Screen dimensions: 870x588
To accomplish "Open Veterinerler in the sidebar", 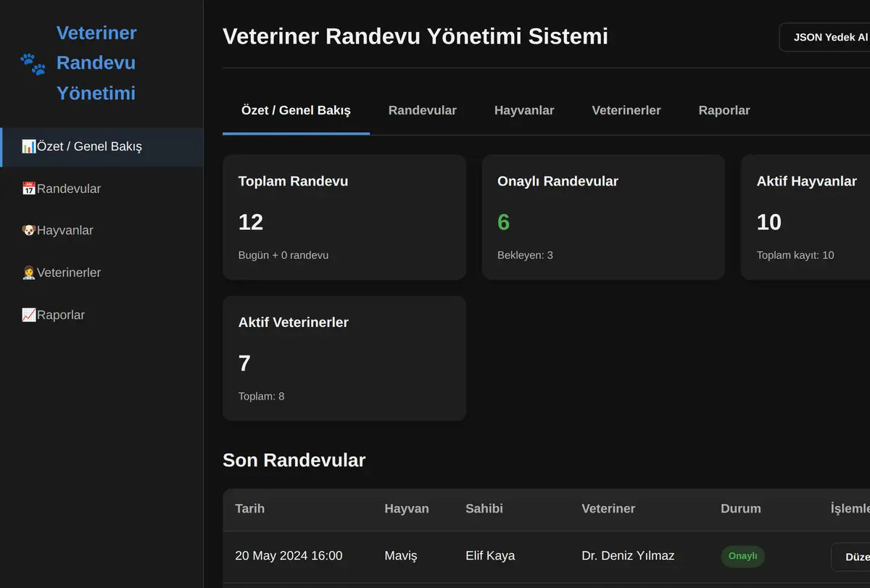I will (x=101, y=273).
